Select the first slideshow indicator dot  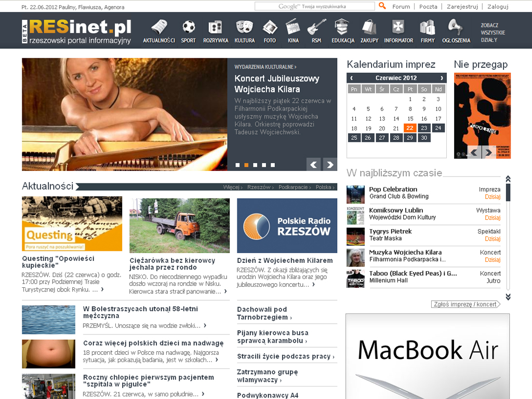coord(237,165)
